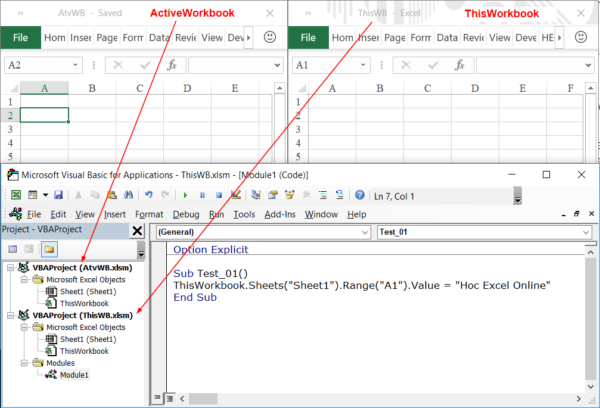Viewport: 600px width, 408px height.
Task: Run the macro with the green play icon
Action: [186, 196]
